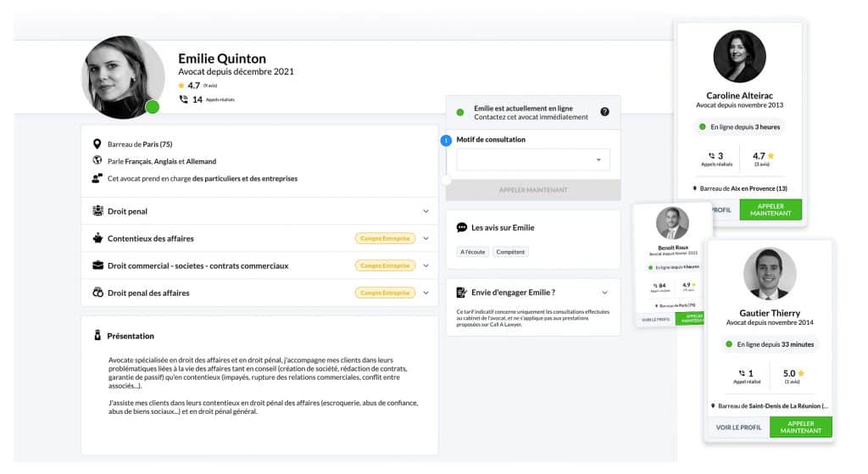Open the Motif de consultation dropdown
This screenshot has width=868, height=474.
pos(533,159)
